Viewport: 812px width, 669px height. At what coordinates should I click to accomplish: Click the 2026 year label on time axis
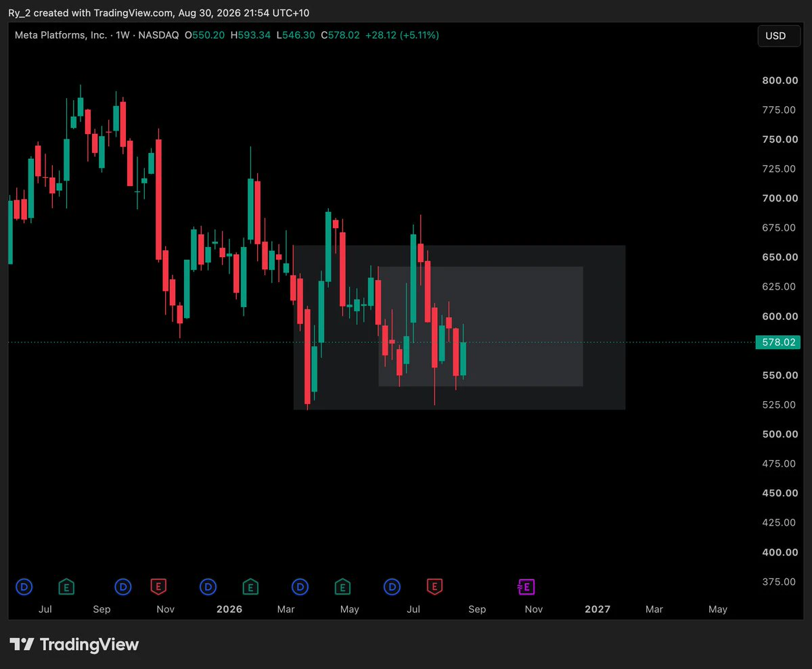[229, 609]
